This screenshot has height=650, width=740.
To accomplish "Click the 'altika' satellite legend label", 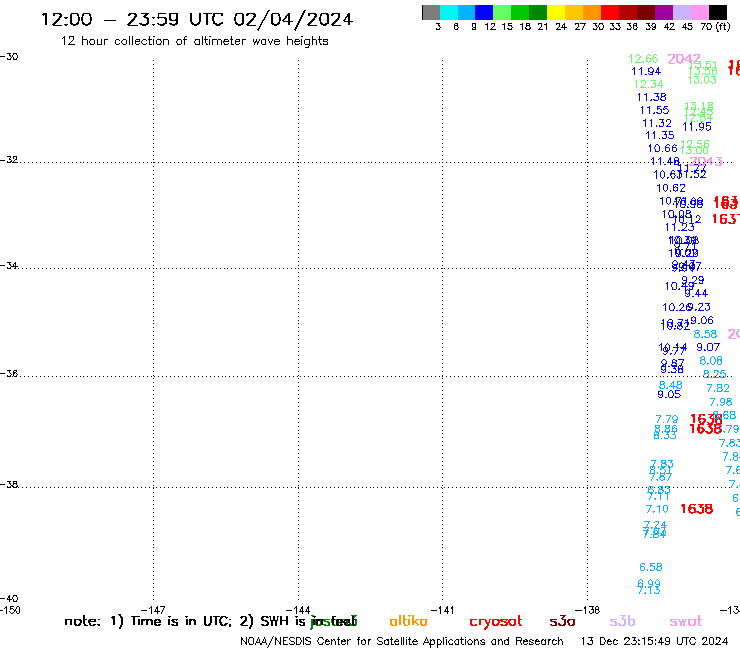I will coord(408,621).
